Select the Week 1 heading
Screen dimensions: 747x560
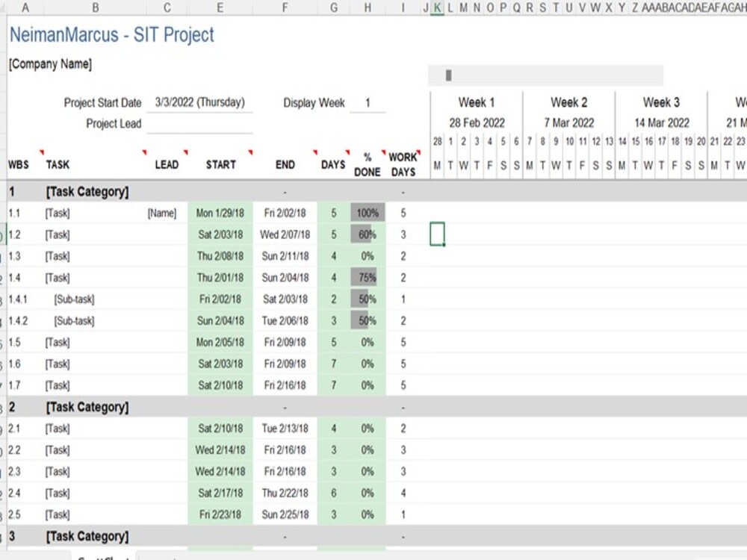[x=477, y=102]
